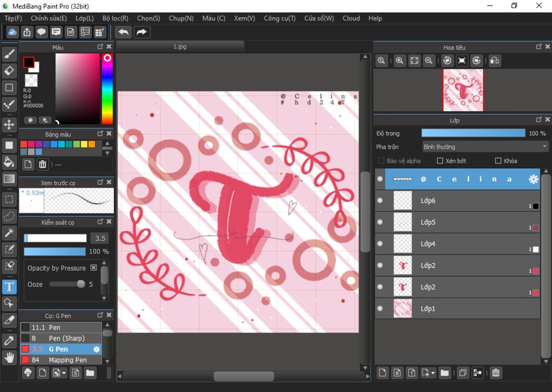Hide the Lớp5 layer
This screenshot has height=392, width=552.
click(x=380, y=222)
